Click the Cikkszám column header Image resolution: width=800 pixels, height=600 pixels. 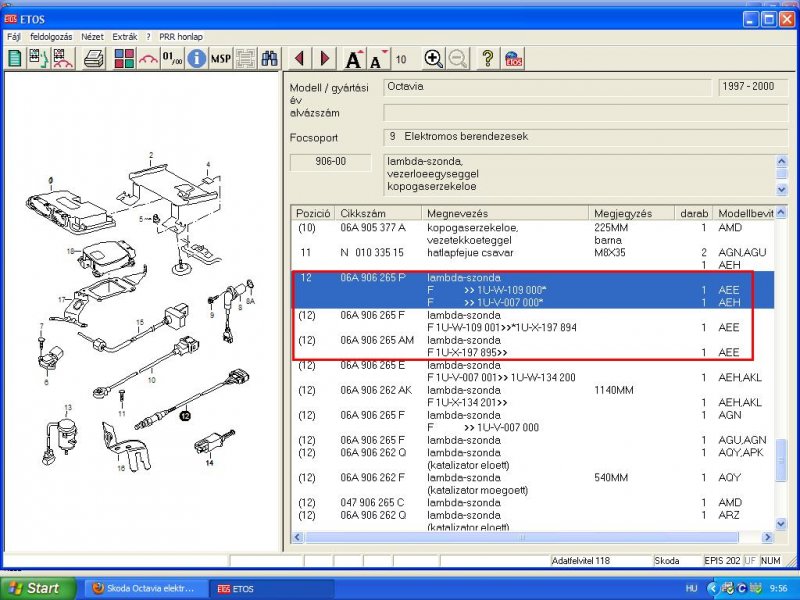(378, 213)
